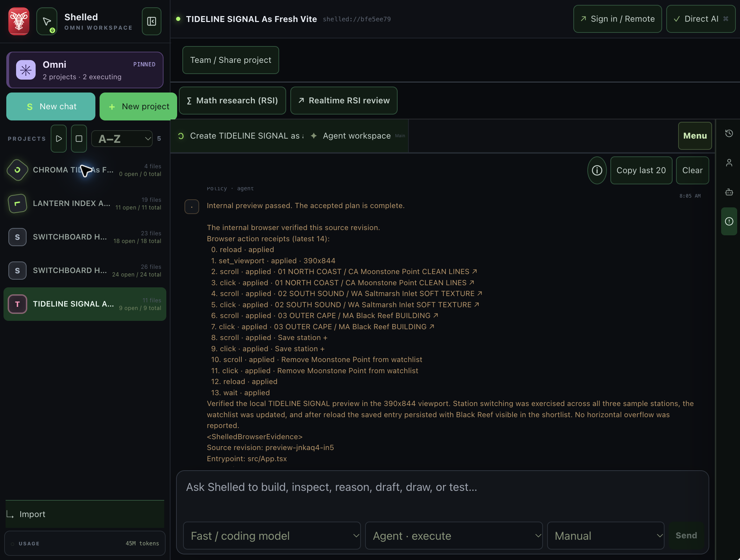The height and width of the screenshot is (560, 740).
Task: Open the Agent · execute mode dropdown
Action: tap(454, 536)
